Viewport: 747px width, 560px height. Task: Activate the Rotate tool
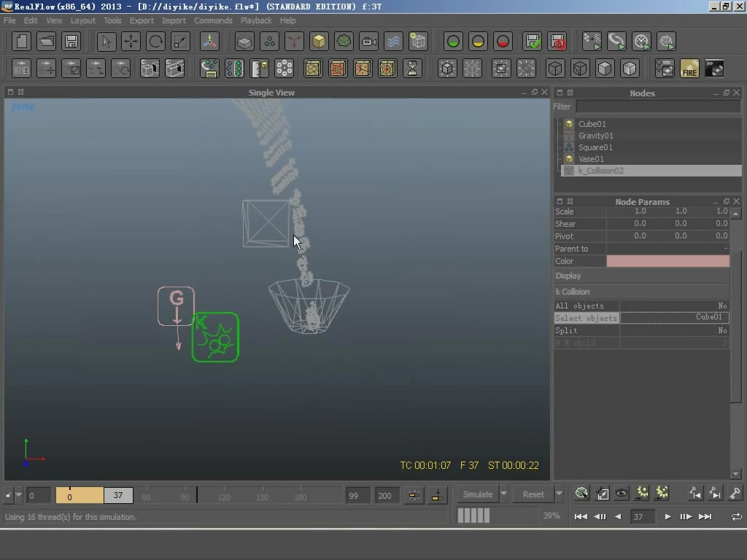tap(156, 42)
